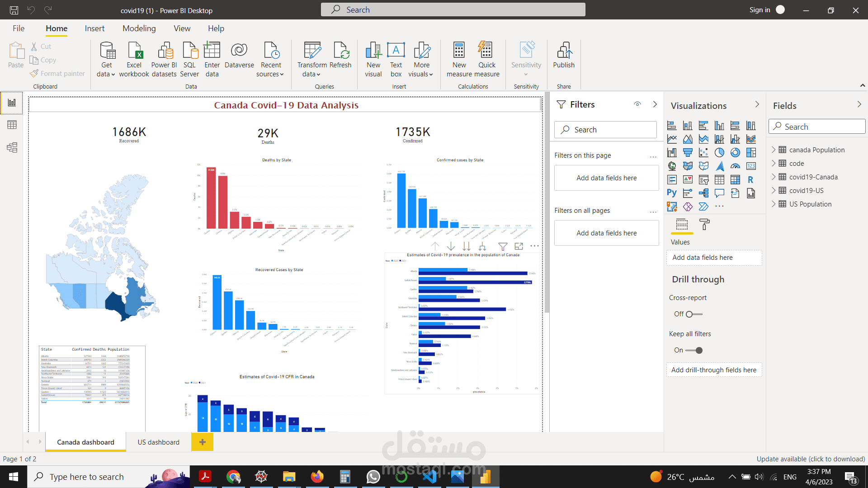Expand US Population table
The height and width of the screenshot is (488, 868).
click(774, 204)
